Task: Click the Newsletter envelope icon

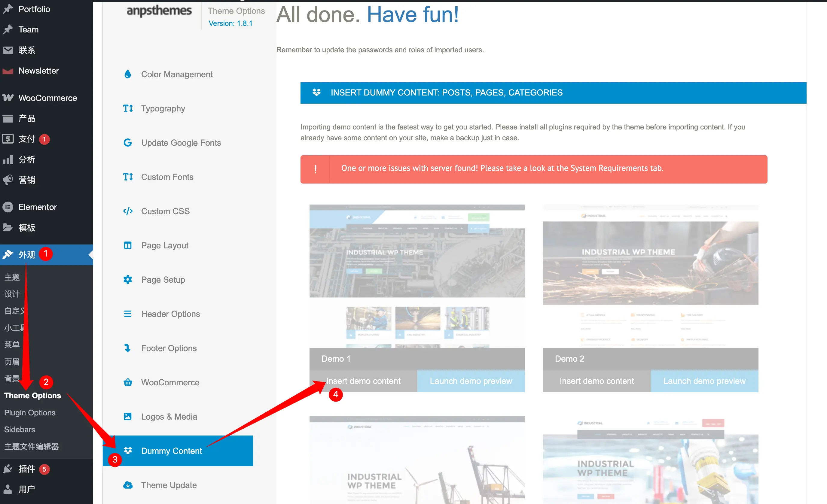Action: [x=8, y=71]
